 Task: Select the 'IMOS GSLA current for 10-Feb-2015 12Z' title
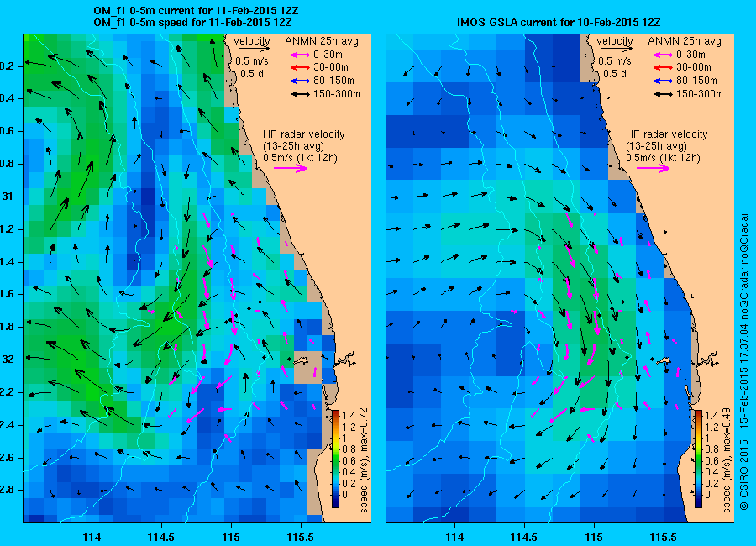click(x=559, y=23)
